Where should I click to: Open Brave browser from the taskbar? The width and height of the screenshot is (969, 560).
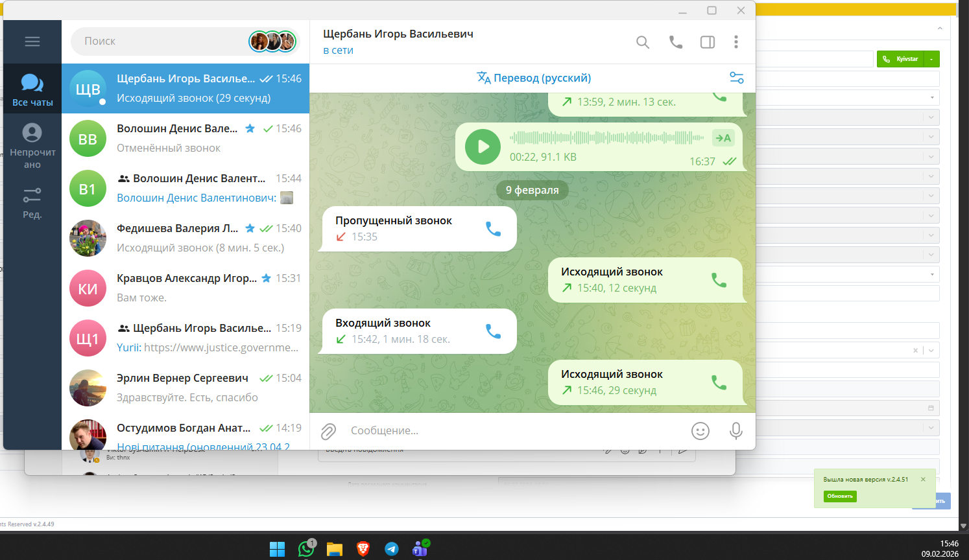tap(363, 549)
